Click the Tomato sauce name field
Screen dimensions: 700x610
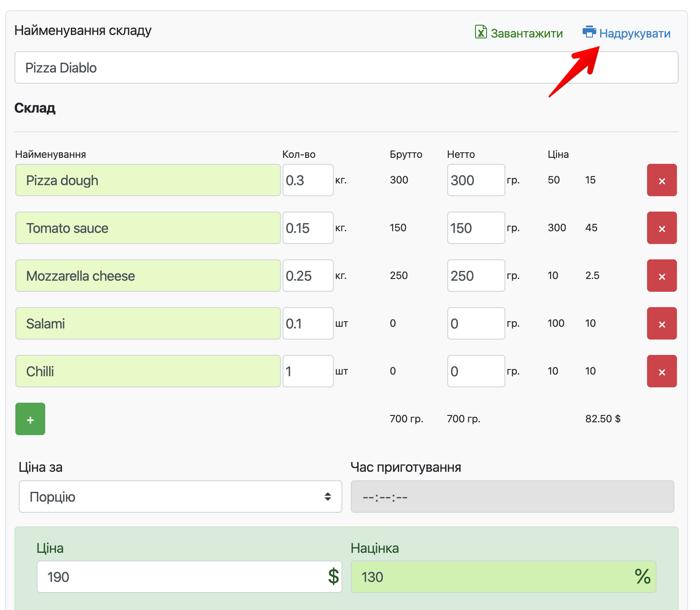click(148, 228)
